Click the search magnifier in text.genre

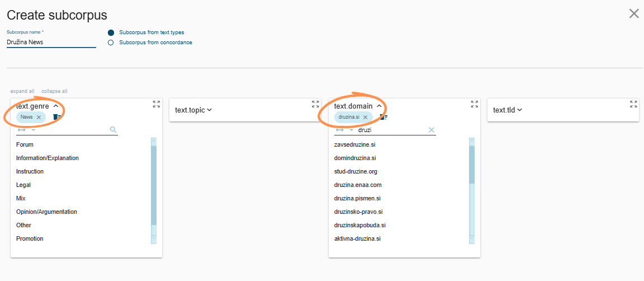(113, 130)
